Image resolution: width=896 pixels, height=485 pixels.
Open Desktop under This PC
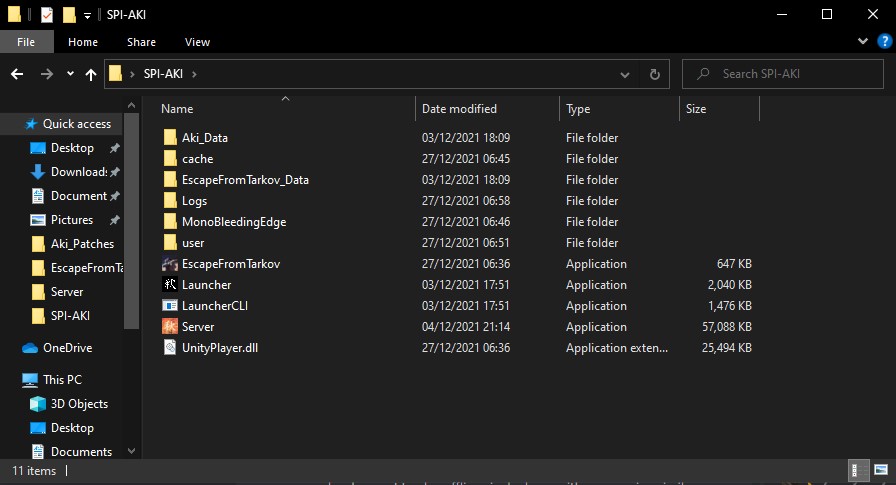(62, 428)
